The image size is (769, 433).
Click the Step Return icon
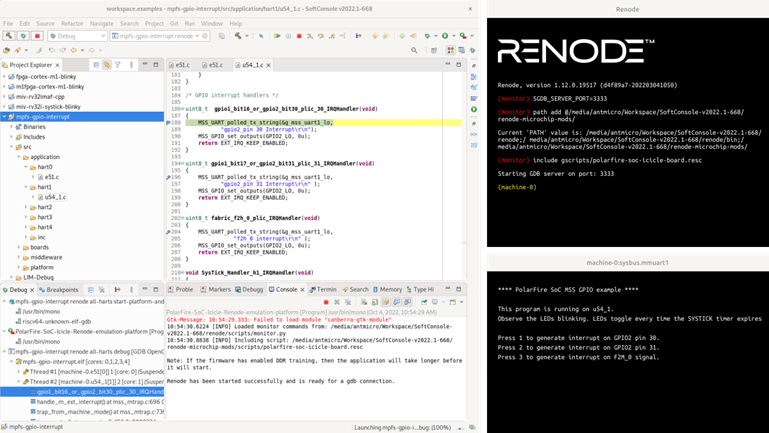[332, 36]
